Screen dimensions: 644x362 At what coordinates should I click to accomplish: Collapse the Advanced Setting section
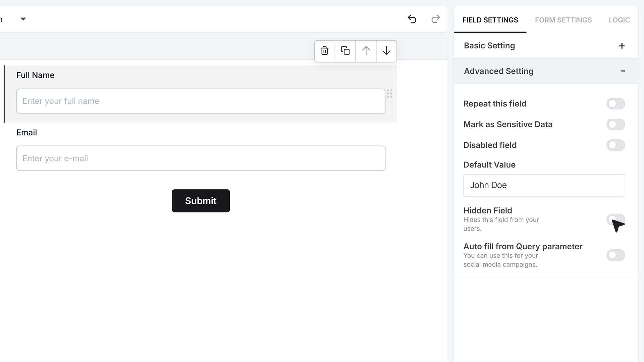[x=546, y=71]
